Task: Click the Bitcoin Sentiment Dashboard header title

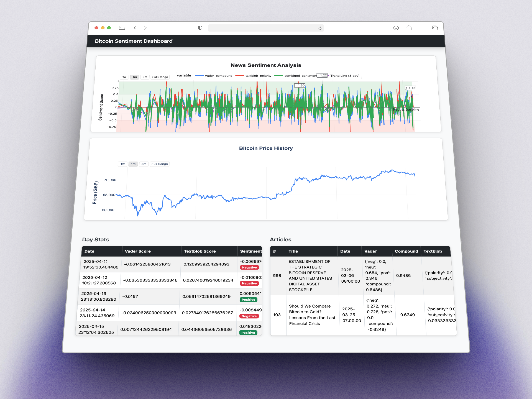Action: coord(134,41)
